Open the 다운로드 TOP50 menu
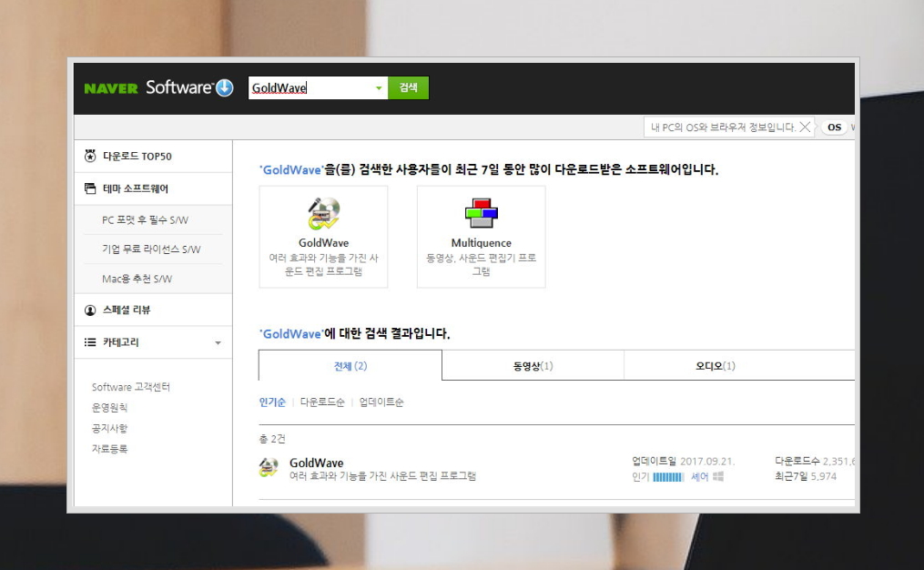The width and height of the screenshot is (924, 570). [x=137, y=157]
